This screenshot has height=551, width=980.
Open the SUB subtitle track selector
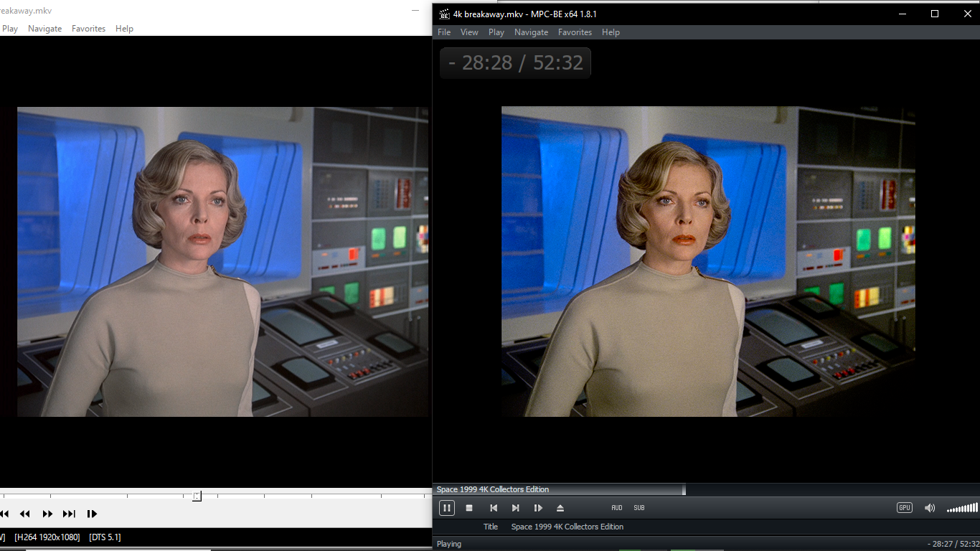639,508
